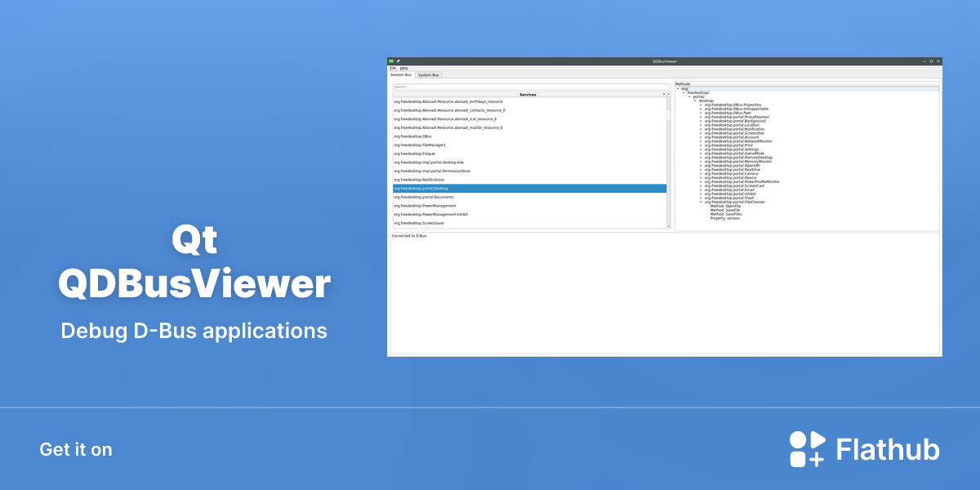The image size is (980, 490).
Task: Click the pin icon in the title bar
Action: click(x=398, y=61)
